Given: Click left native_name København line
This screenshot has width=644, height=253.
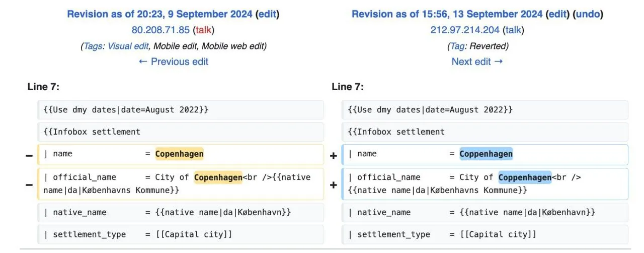Looking at the screenshot, I should click(x=181, y=212).
